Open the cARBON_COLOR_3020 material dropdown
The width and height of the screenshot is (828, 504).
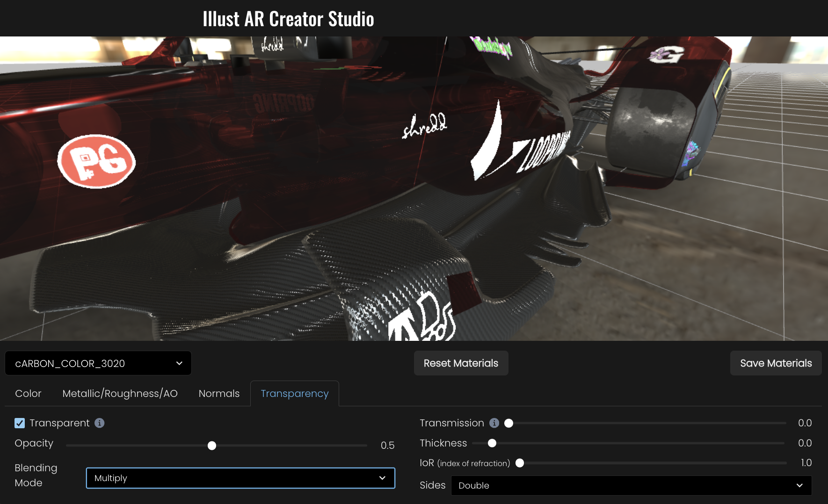coord(98,363)
